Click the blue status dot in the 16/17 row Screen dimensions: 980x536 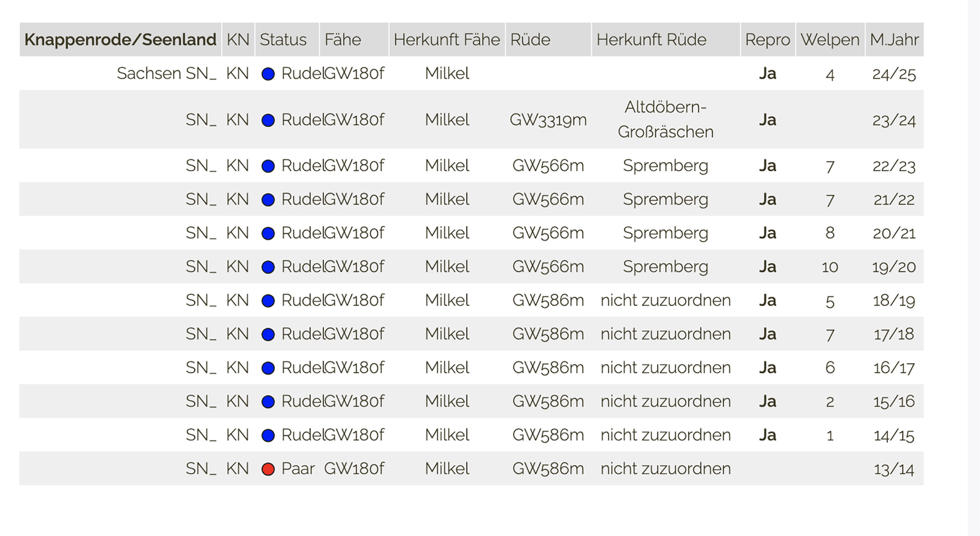click(268, 368)
